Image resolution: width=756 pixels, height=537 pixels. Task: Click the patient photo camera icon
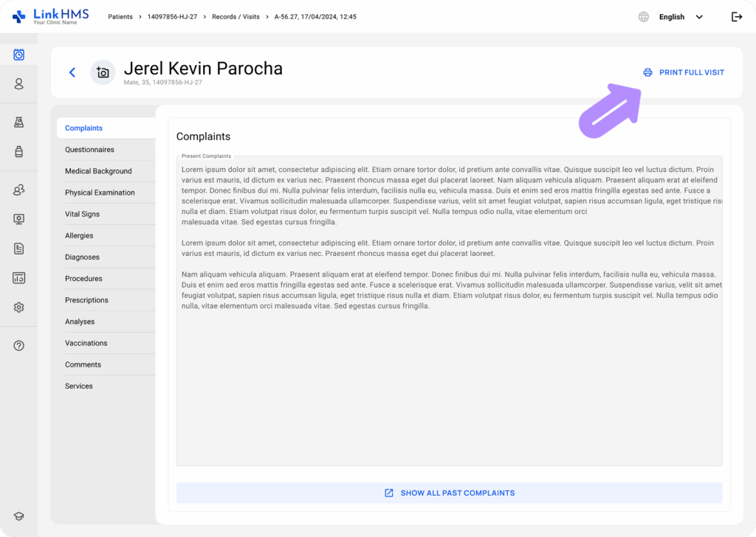103,72
